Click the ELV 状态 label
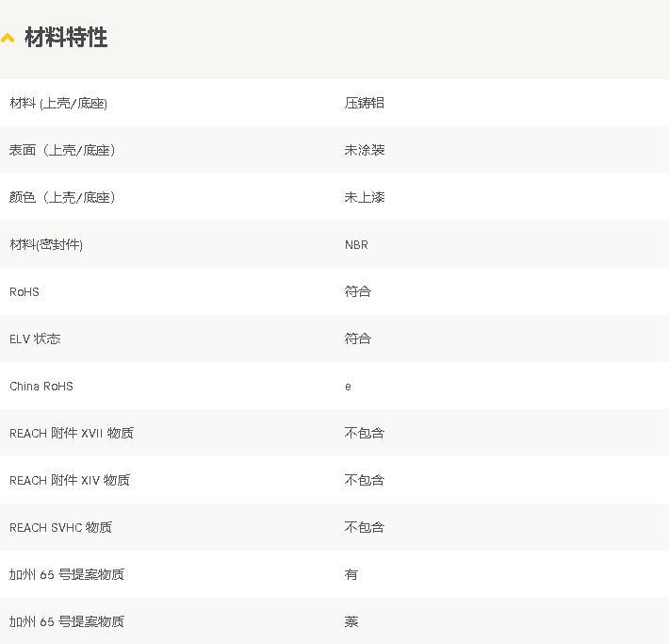This screenshot has width=669, height=644. click(x=35, y=339)
